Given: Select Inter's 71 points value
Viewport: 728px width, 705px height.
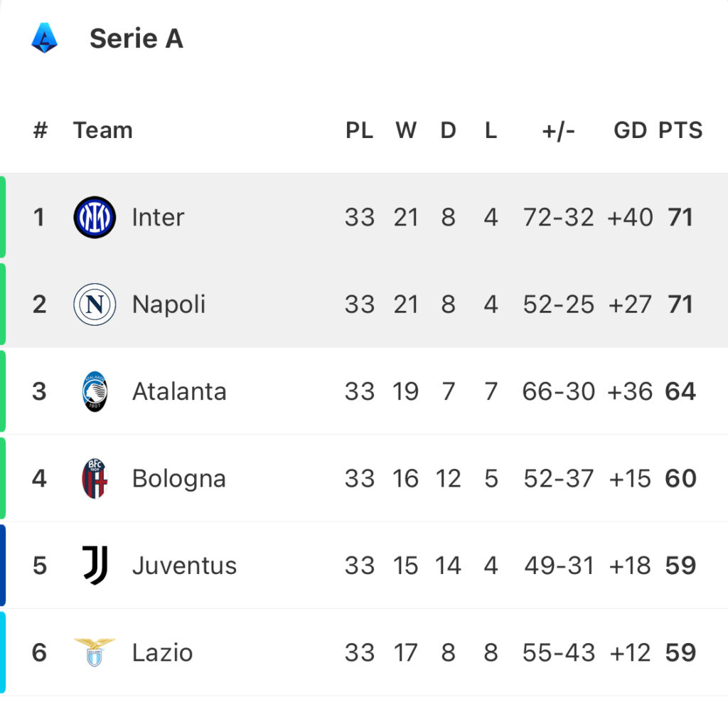Looking at the screenshot, I should [x=680, y=217].
